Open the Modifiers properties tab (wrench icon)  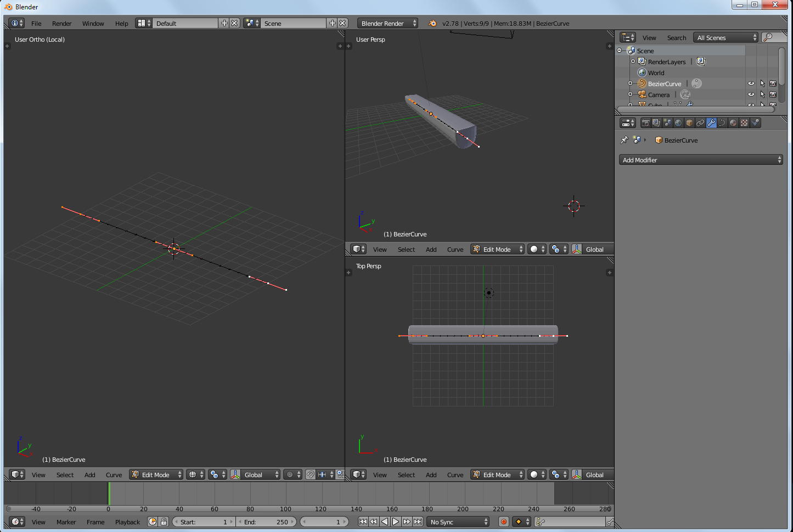coord(711,123)
